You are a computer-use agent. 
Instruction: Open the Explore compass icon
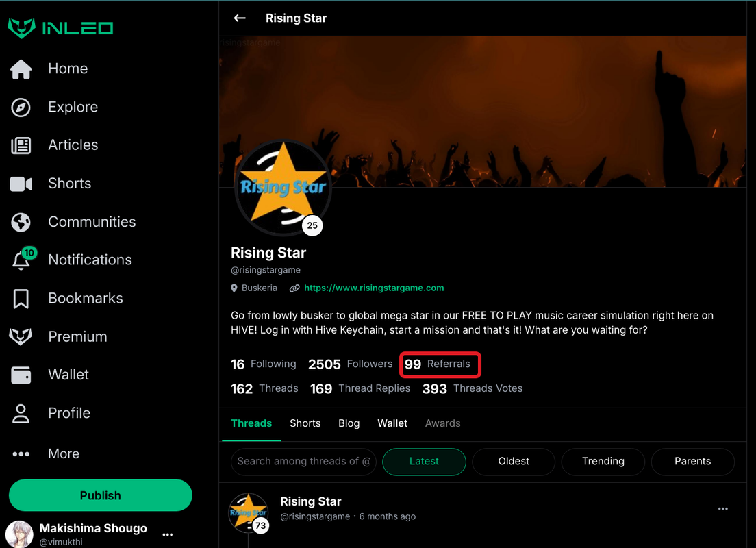point(21,107)
